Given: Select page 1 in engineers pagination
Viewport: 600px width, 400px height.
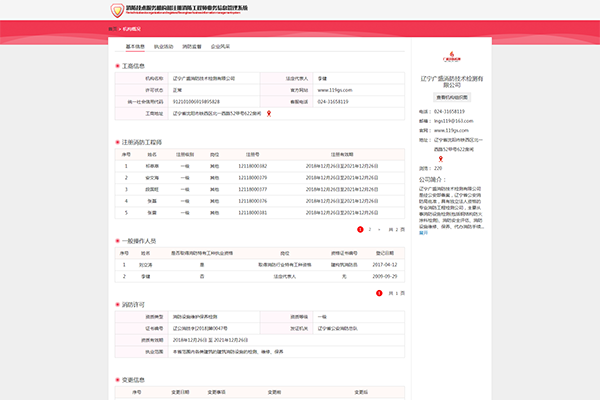Looking at the screenshot, I should point(360,229).
